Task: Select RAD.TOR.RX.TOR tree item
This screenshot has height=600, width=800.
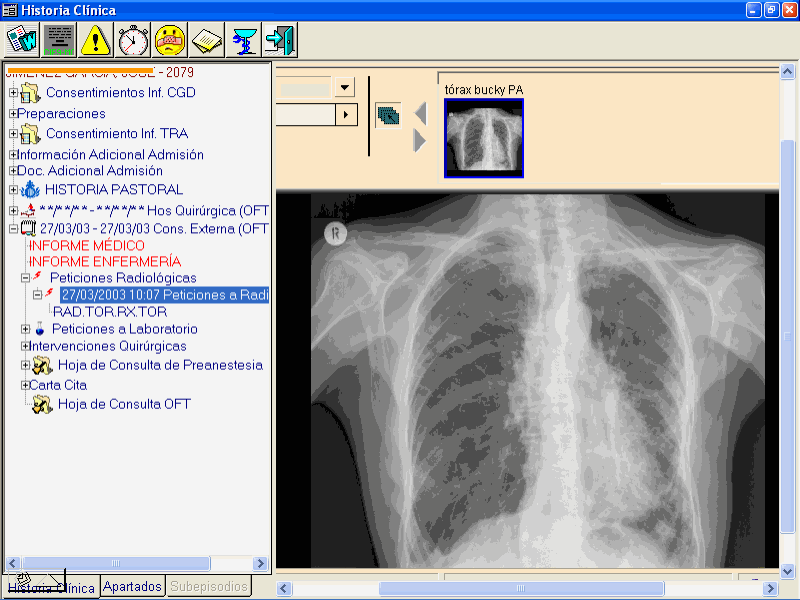Action: pos(109,312)
